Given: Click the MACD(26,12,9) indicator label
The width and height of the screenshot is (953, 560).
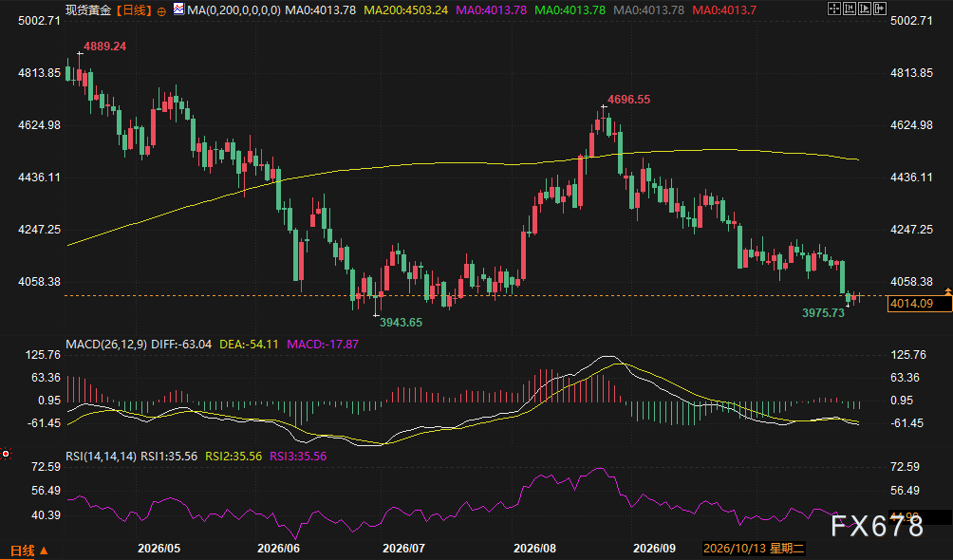Looking at the screenshot, I should (105, 345).
